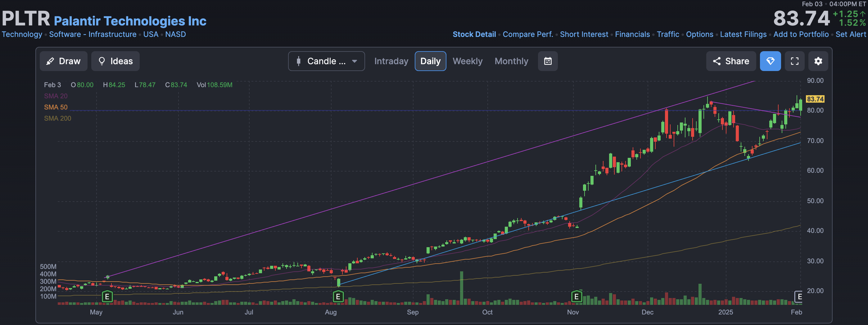This screenshot has width=868, height=325.
Task: Click Add to Portfolio
Action: coord(801,34)
